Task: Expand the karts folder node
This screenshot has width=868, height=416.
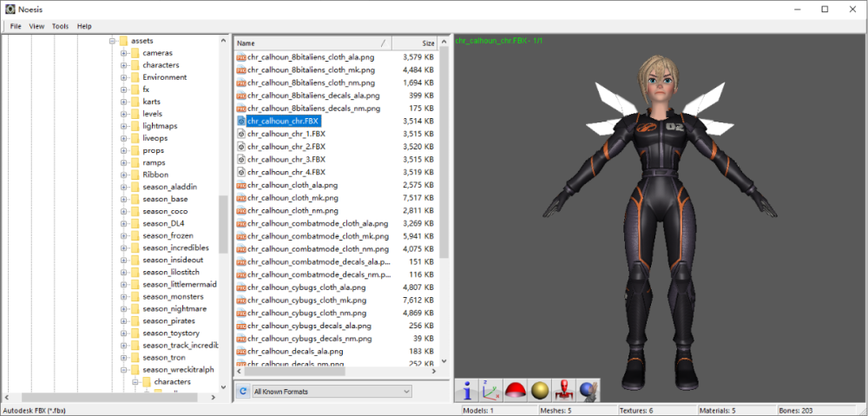Action: click(x=124, y=102)
